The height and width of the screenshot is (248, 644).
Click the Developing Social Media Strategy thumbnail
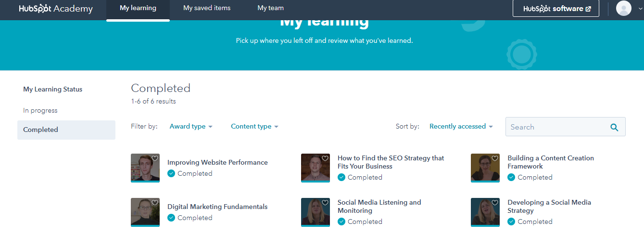pos(485,212)
